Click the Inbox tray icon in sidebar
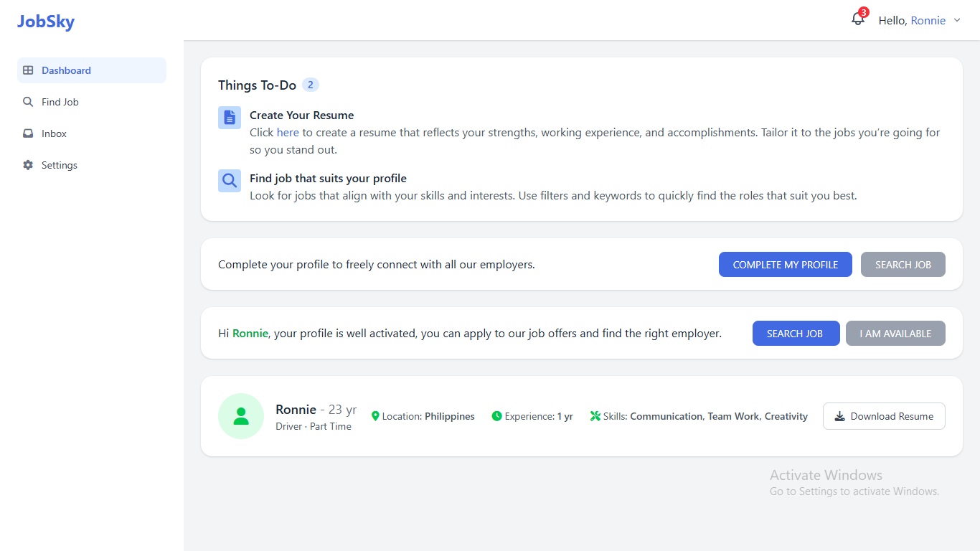980x551 pixels. point(28,133)
